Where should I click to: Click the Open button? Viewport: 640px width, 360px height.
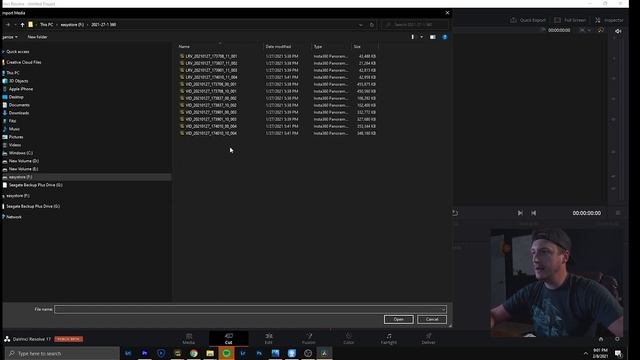398,320
